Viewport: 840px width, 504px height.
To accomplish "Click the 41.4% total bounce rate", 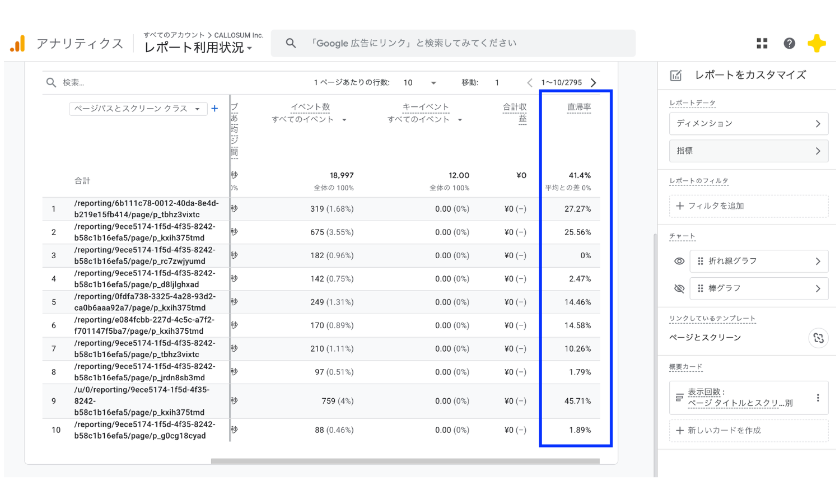I will coord(580,176).
